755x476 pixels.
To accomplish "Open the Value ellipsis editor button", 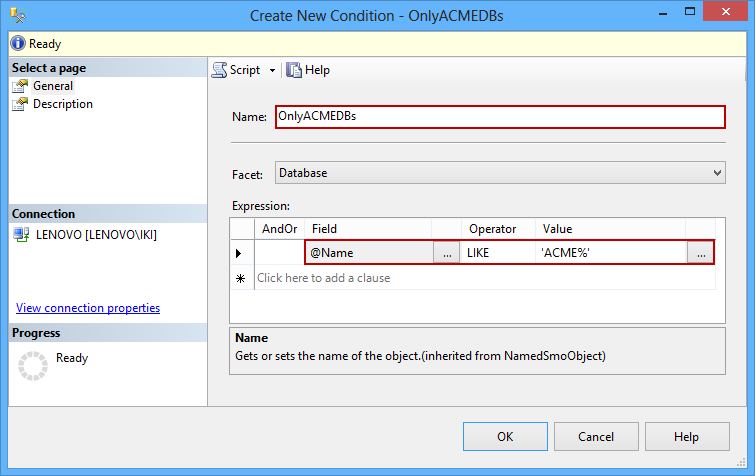I will (x=701, y=253).
